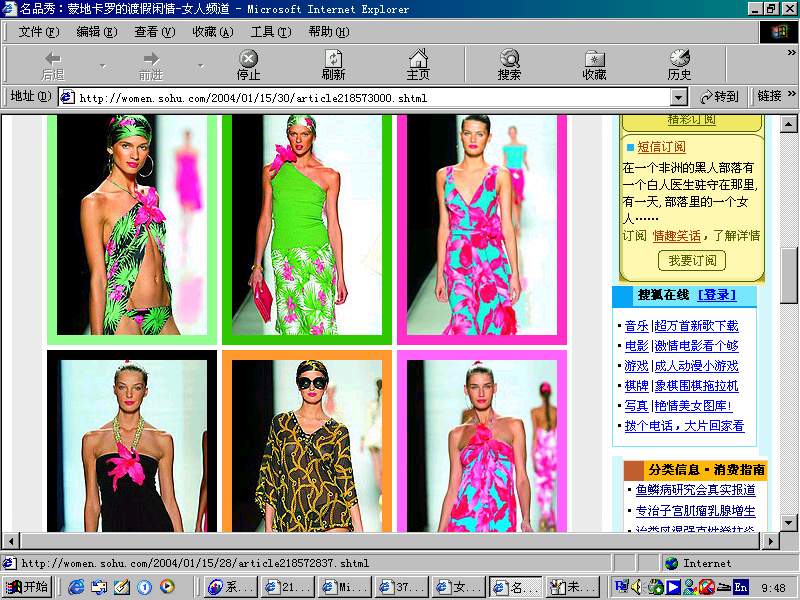The image size is (800, 600).
Task: Open the 音乐 link
Action: click(636, 326)
